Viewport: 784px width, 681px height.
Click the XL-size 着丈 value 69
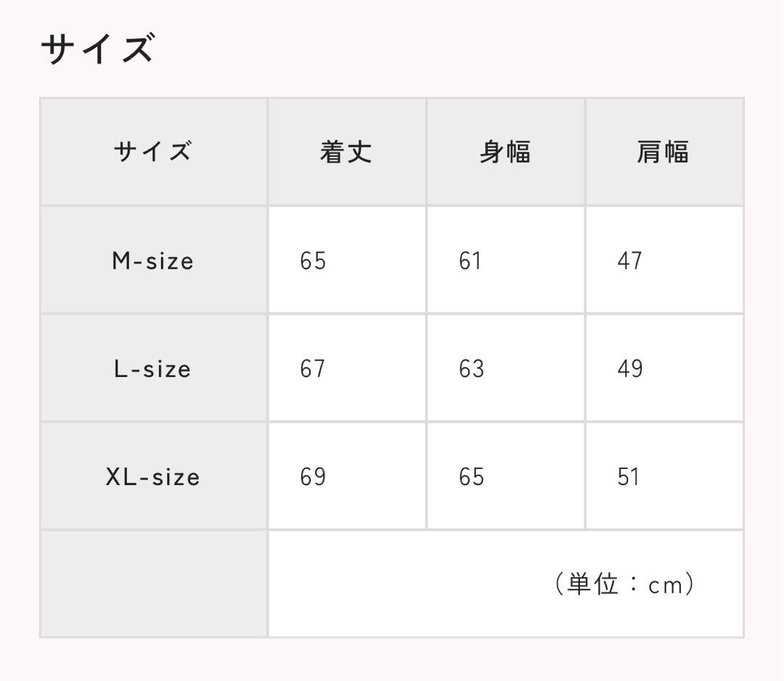coord(313,477)
